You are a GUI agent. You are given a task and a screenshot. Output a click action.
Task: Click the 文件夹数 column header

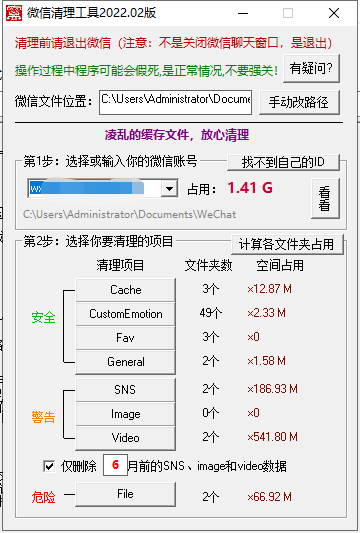pyautogui.click(x=208, y=265)
